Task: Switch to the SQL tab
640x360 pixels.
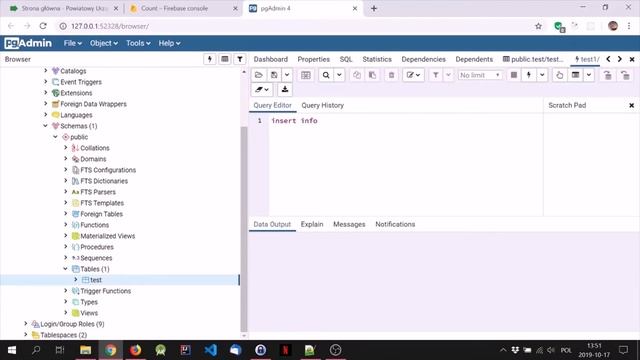Action: click(x=346, y=59)
